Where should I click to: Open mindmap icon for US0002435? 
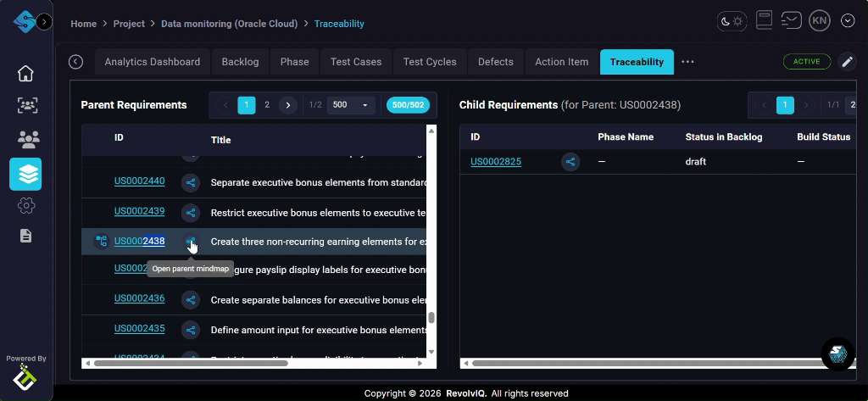pyautogui.click(x=191, y=330)
